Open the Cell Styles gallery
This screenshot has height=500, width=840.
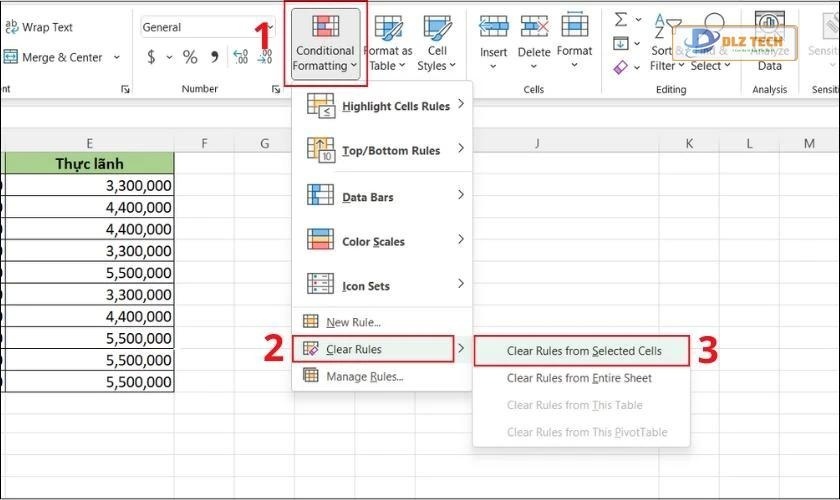pyautogui.click(x=437, y=43)
